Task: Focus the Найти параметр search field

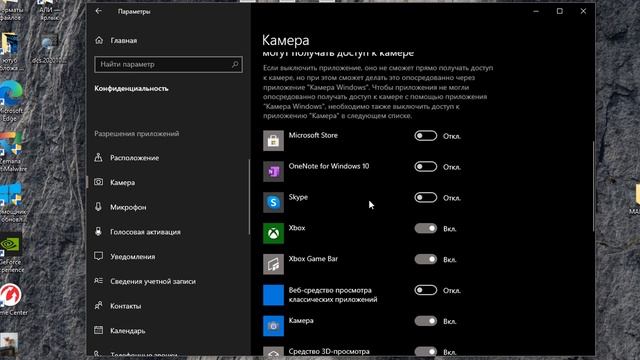Action: tap(168, 64)
